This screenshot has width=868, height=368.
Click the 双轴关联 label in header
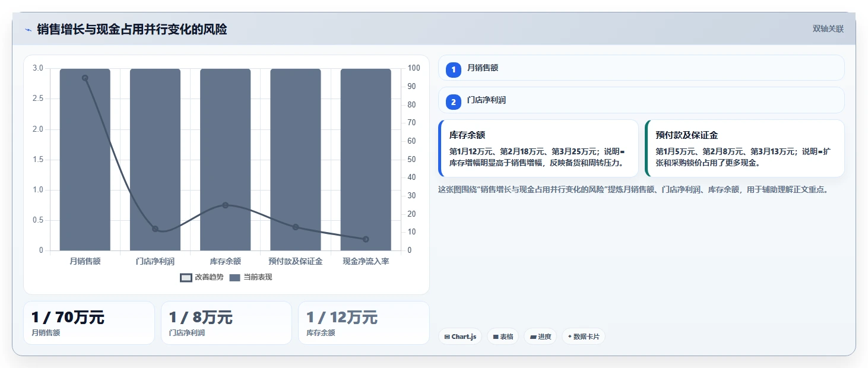coord(828,29)
